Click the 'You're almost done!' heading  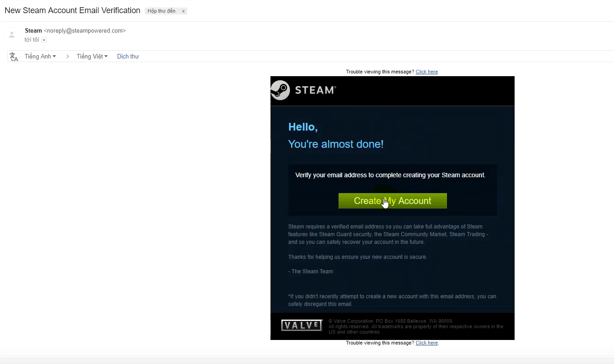point(336,144)
